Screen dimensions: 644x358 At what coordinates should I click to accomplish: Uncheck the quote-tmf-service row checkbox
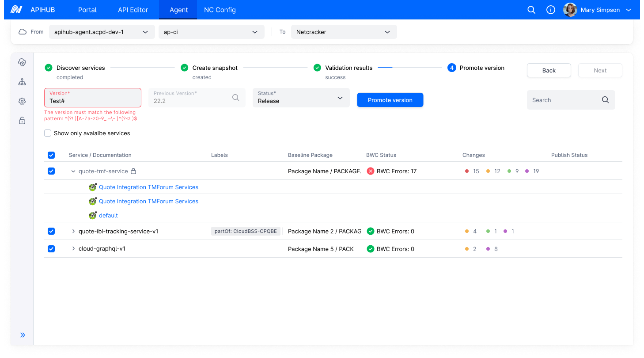(x=51, y=171)
